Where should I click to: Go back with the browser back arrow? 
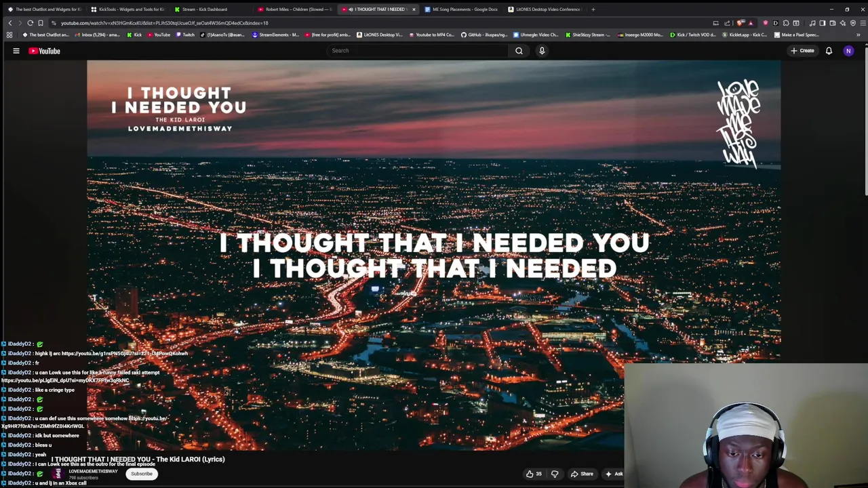pyautogui.click(x=10, y=22)
